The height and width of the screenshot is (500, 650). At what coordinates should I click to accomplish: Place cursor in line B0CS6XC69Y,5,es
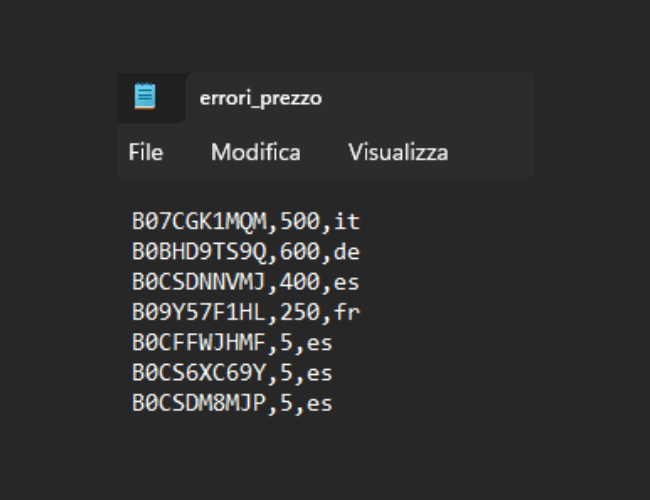coord(232,373)
